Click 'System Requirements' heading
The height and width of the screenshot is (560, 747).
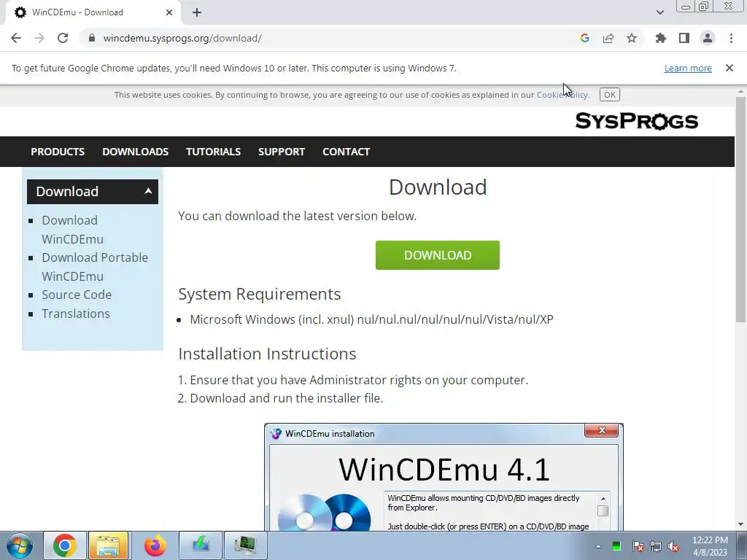tap(260, 295)
